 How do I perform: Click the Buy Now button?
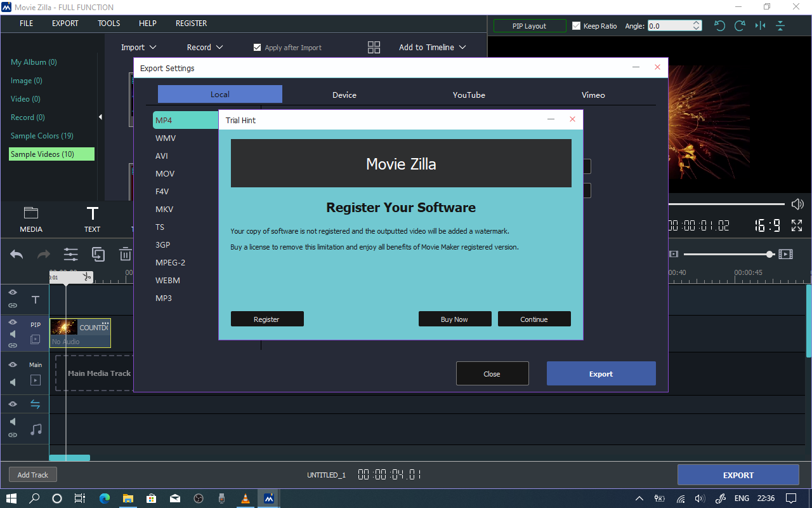pyautogui.click(x=455, y=319)
